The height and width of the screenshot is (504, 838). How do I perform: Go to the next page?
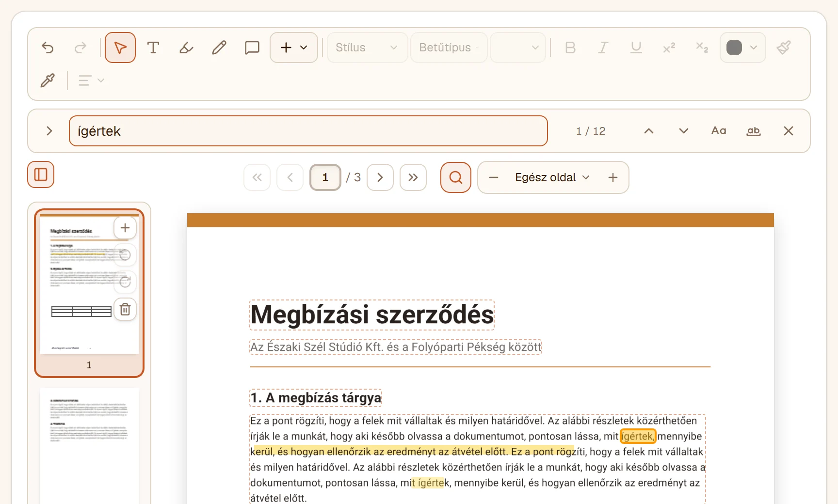tap(380, 177)
